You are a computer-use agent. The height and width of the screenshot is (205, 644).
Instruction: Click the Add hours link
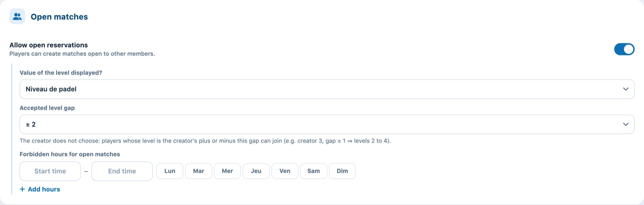[x=40, y=189]
